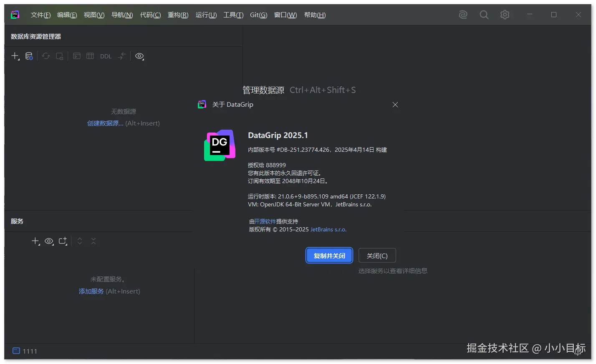The height and width of the screenshot is (364, 596).
Task: Open the 帮助(H) menu
Action: coord(315,15)
